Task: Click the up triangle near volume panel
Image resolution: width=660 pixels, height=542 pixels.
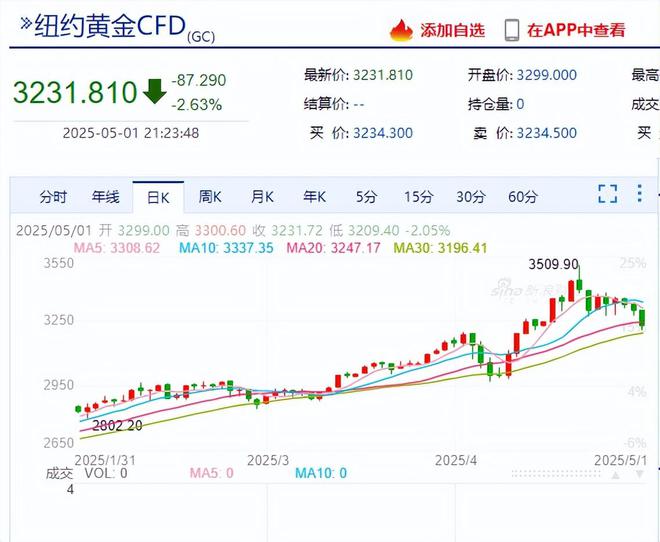Action: pos(615,476)
